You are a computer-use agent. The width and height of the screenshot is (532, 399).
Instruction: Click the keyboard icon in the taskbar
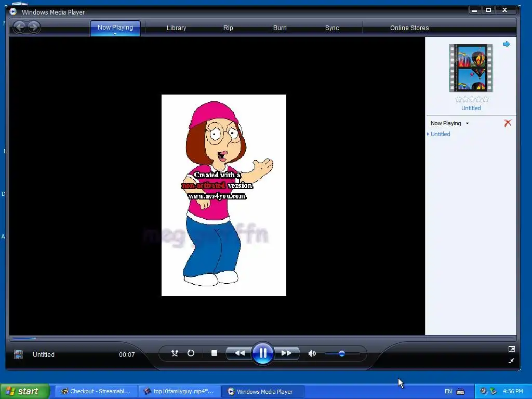click(x=460, y=392)
